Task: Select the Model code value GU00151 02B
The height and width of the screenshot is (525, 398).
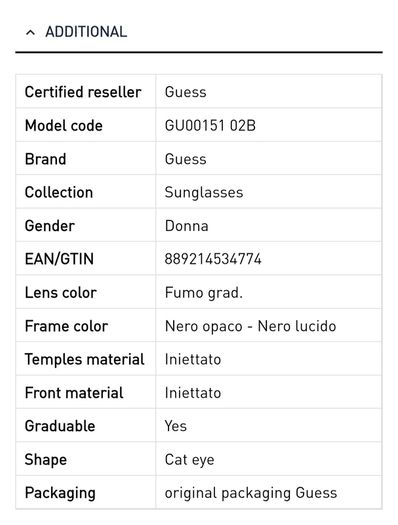Action: (x=210, y=126)
